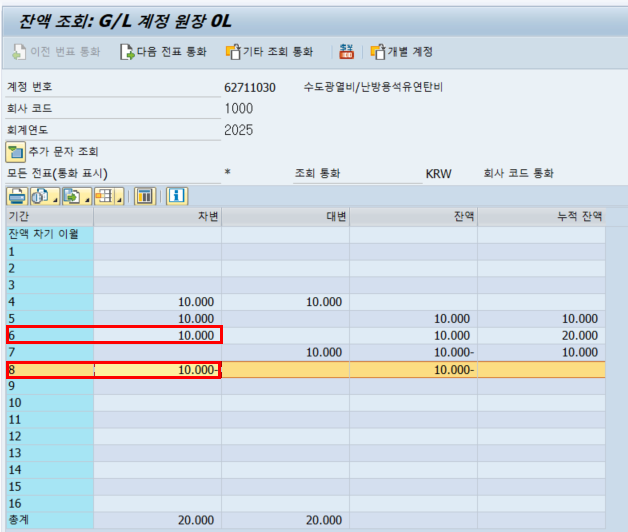This screenshot has height=532, width=628.
Task: Open other display currency (기타 조회 통화)
Action: point(269,52)
